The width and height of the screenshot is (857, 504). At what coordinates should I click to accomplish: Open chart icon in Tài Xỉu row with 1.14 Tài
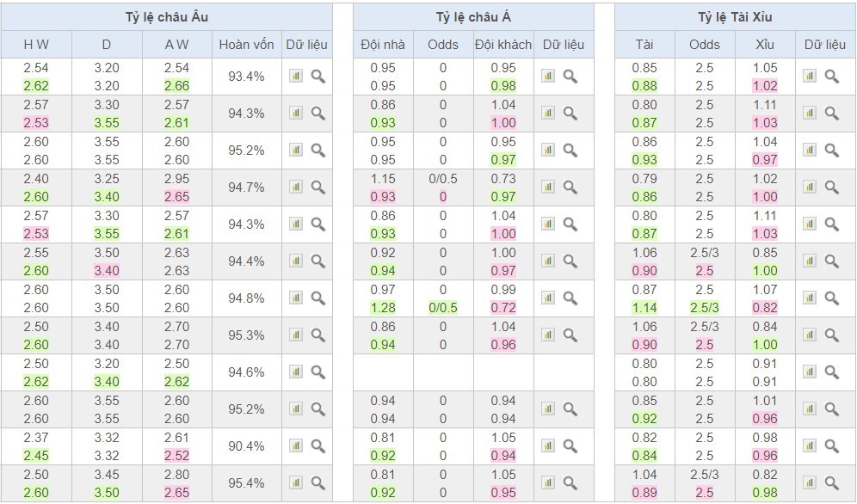[x=809, y=298]
